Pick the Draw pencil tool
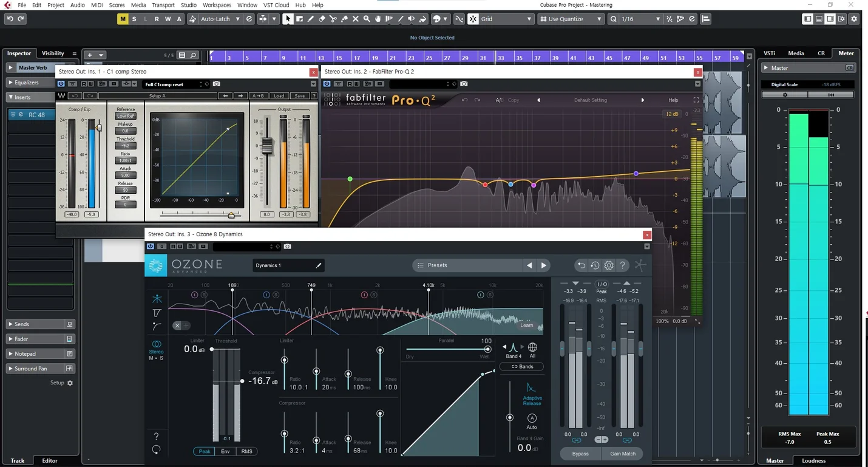This screenshot has width=868, height=467. [310, 19]
